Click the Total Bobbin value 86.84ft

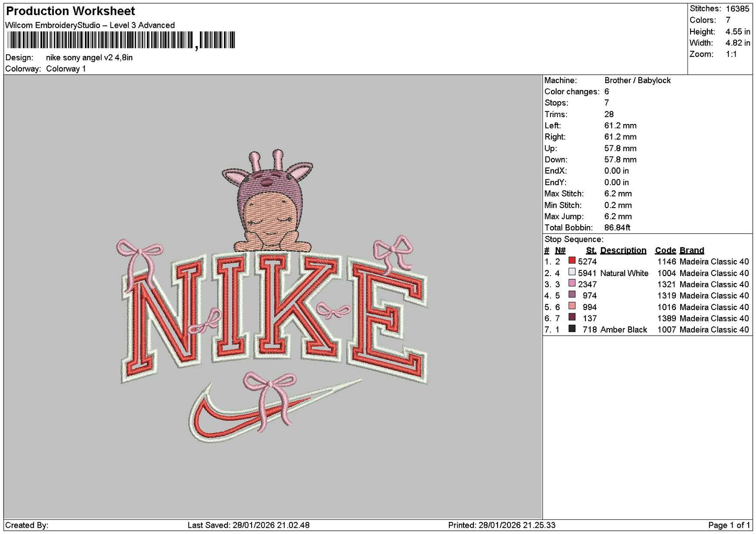pos(617,228)
